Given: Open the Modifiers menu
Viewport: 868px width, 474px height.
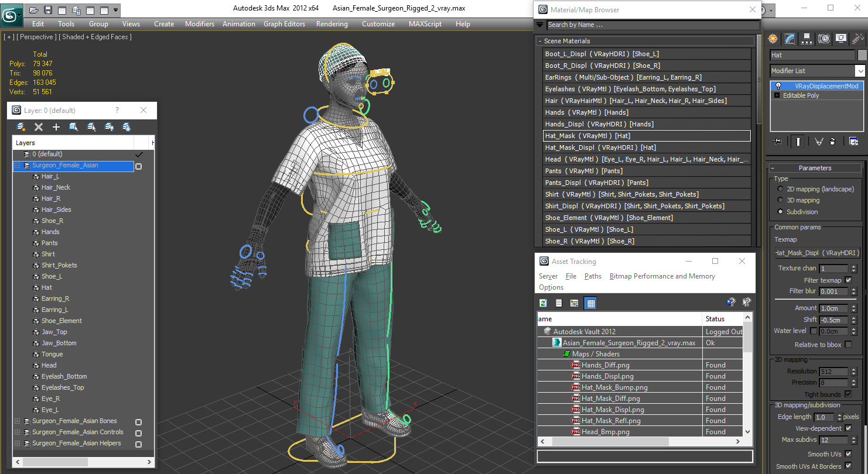Looking at the screenshot, I should point(200,24).
